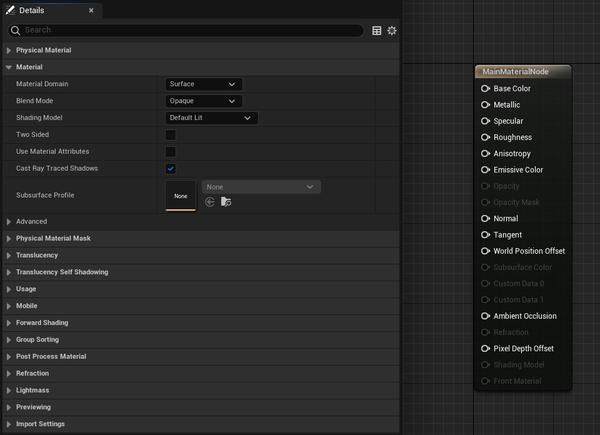The image size is (600, 435).
Task: Click the Material Domain property label
Action: pyautogui.click(x=42, y=84)
